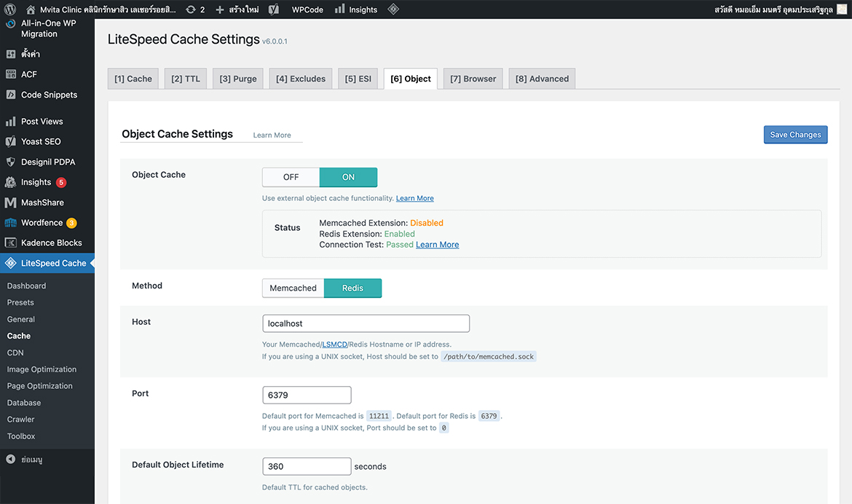
Task: Click the Insights sidebar icon
Action: tap(10, 182)
